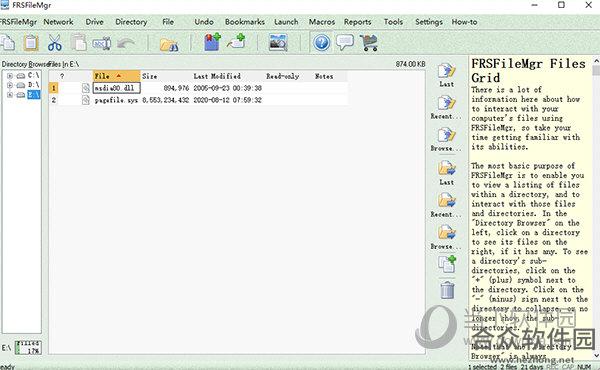Open the Reports menu
This screenshot has height=370, width=600.
click(x=357, y=22)
